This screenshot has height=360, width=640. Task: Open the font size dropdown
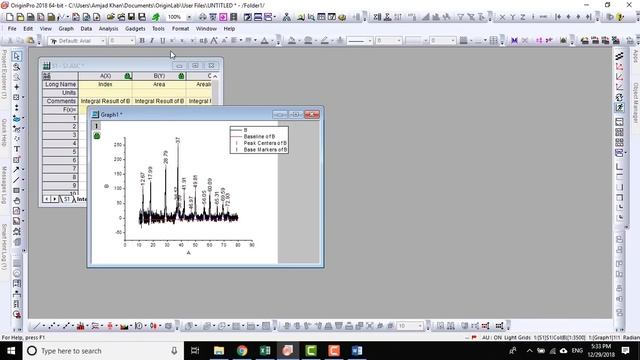[x=132, y=41]
